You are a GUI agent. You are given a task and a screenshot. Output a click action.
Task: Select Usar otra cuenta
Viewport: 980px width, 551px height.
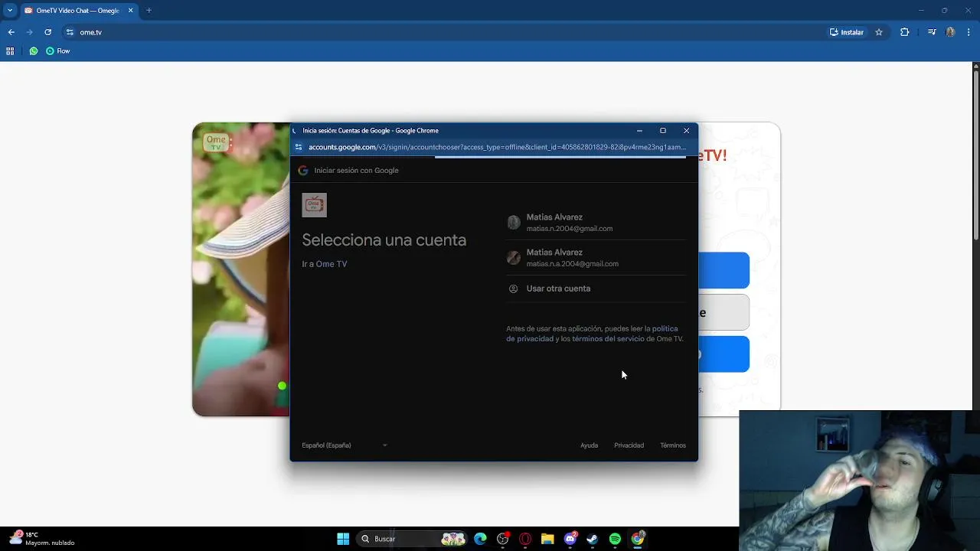click(x=596, y=289)
